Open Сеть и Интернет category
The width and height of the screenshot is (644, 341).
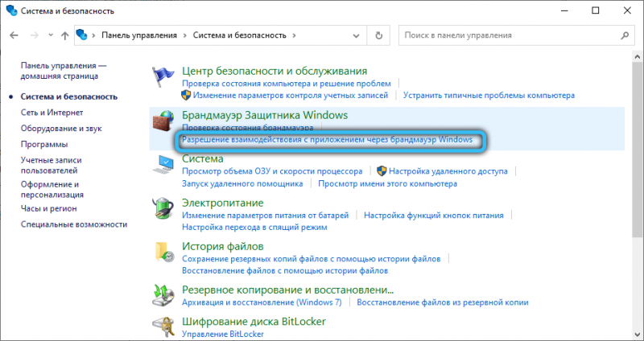52,113
